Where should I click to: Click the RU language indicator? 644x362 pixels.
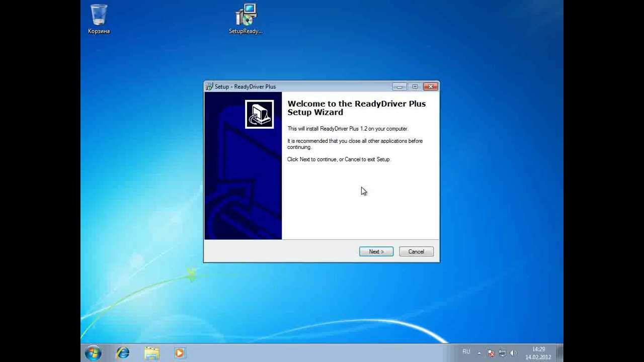click(466, 352)
